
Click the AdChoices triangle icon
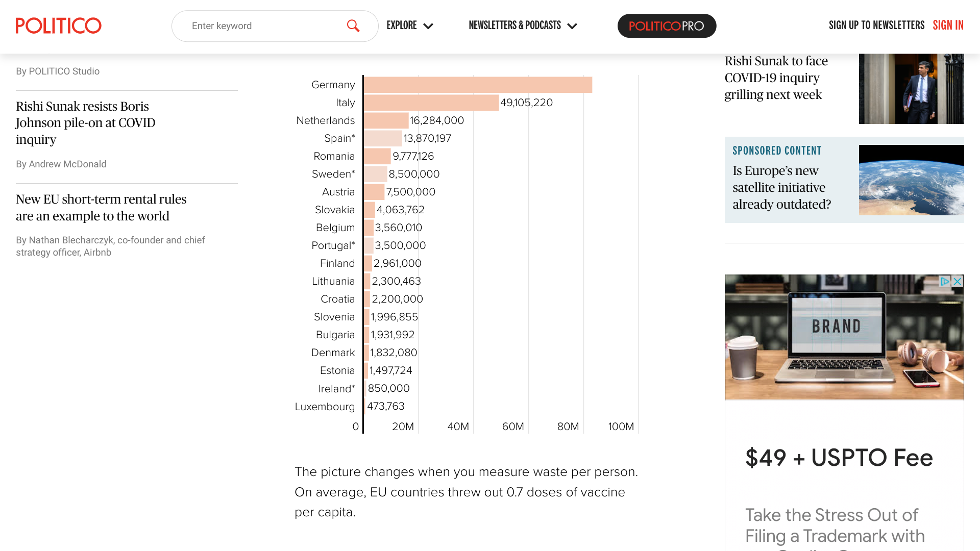(945, 282)
